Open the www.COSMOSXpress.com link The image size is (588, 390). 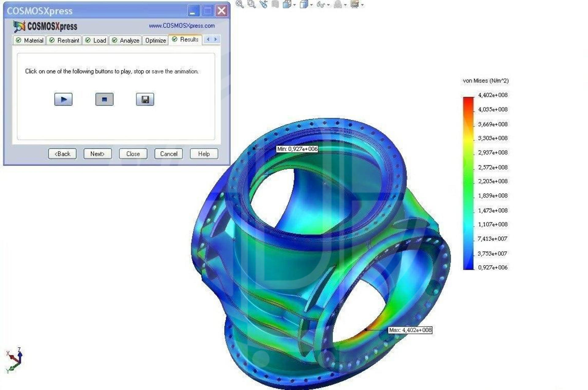click(182, 26)
